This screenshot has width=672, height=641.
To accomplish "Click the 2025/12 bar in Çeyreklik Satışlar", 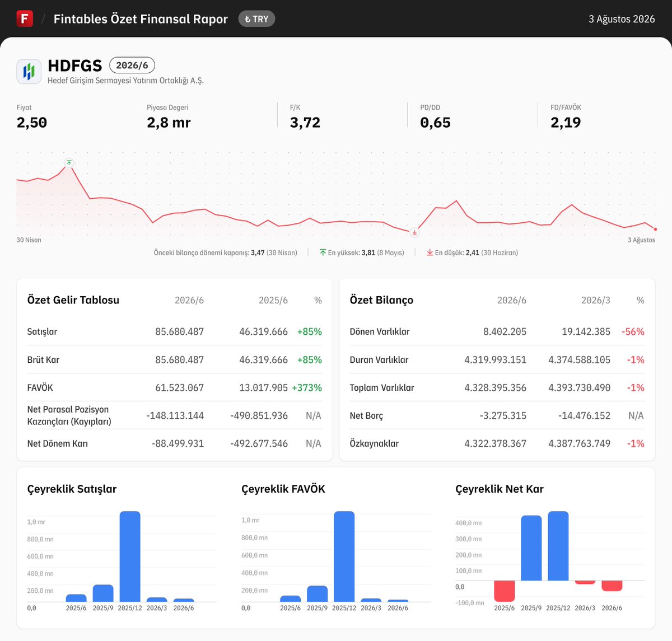I will pos(130,556).
